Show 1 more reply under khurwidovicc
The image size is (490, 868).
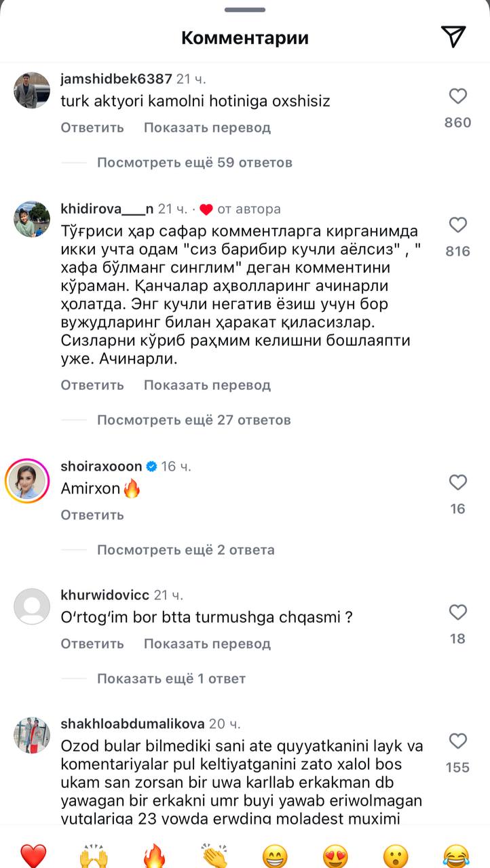click(x=171, y=679)
